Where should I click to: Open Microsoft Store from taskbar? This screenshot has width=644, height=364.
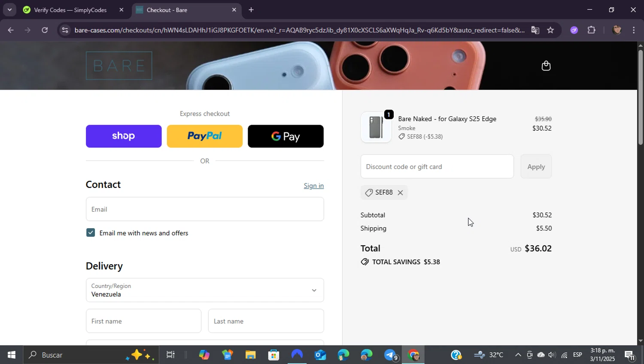[273, 355]
